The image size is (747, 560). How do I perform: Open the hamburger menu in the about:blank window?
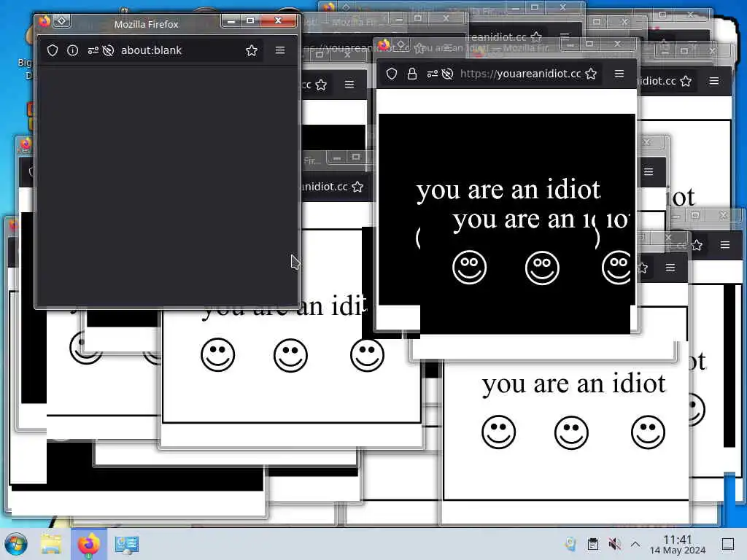(x=280, y=50)
